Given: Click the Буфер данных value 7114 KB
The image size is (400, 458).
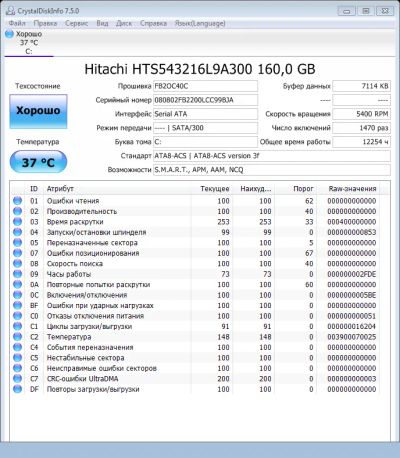Looking at the screenshot, I should (361, 86).
